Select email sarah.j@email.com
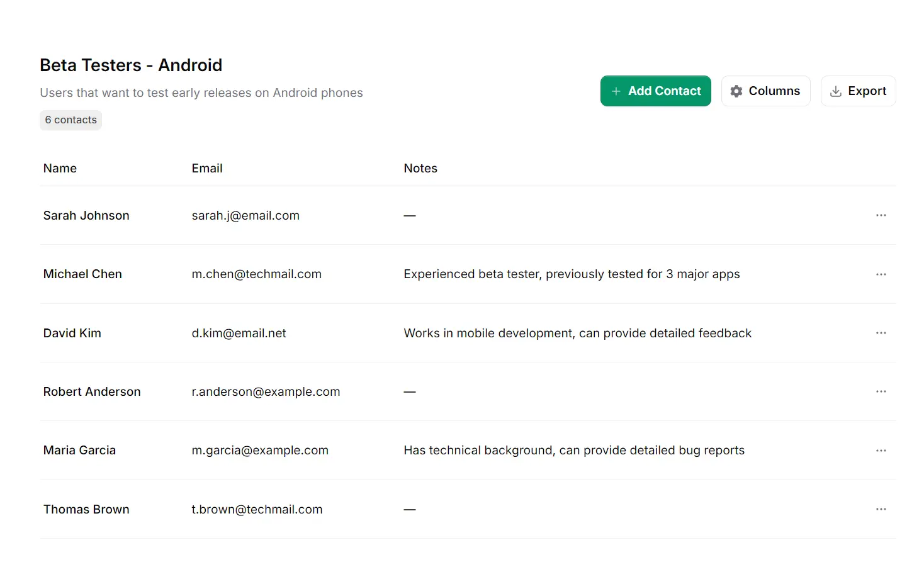924x567 pixels. click(x=245, y=216)
